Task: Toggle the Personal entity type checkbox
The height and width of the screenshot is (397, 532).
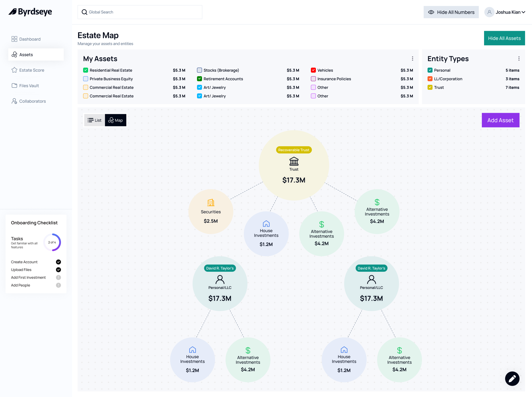Action: pos(430,70)
